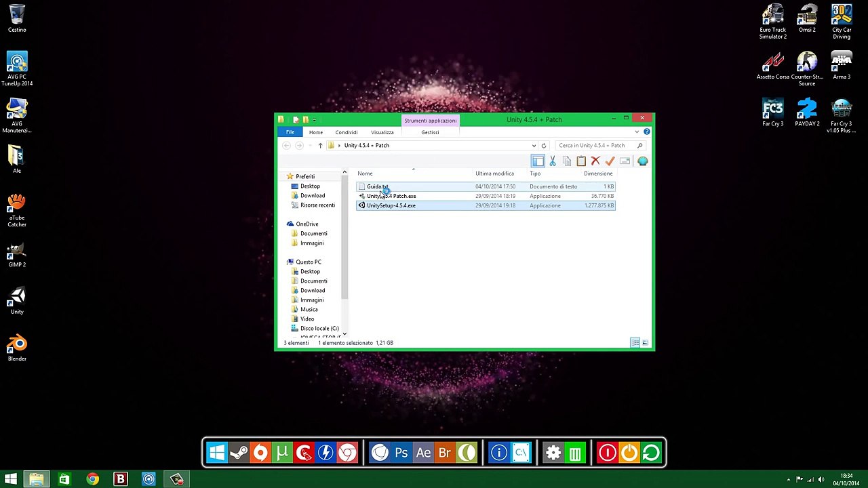Screen dimensions: 868x488
Task: Switch to the Home ribbon tab
Action: coord(316,132)
